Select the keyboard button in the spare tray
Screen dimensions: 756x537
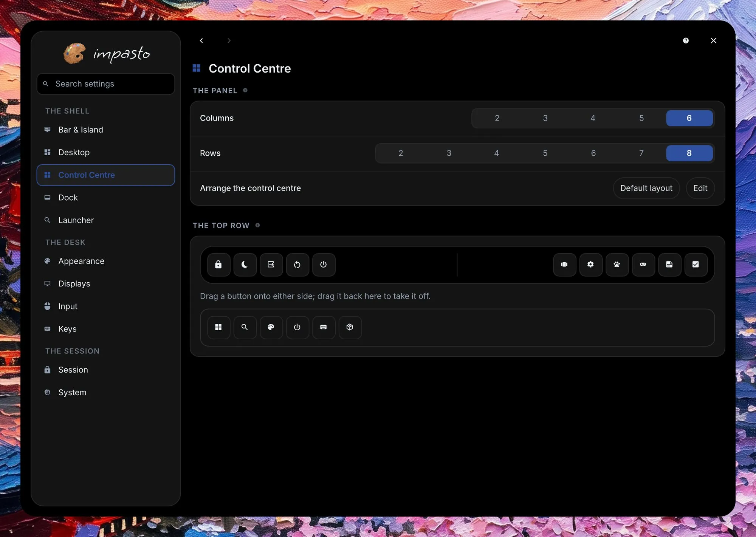click(324, 327)
